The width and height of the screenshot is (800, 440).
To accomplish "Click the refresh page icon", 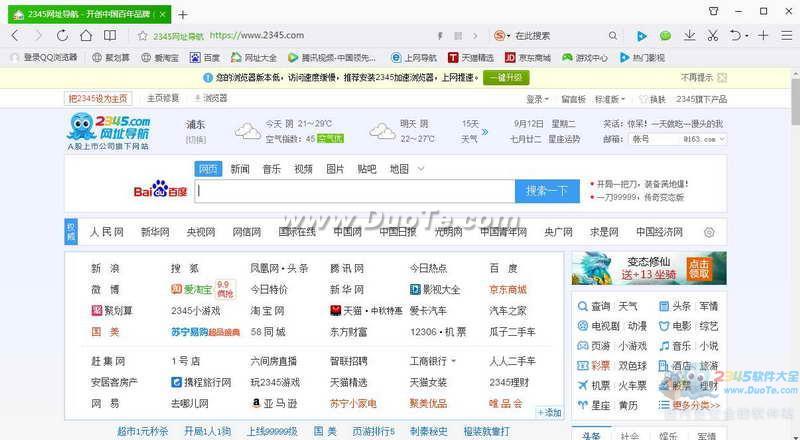I will point(63,36).
